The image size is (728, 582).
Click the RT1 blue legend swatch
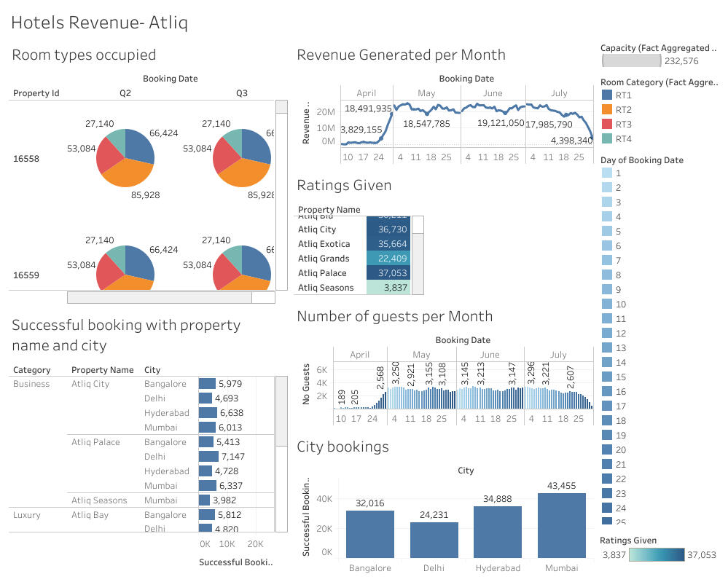[606, 95]
